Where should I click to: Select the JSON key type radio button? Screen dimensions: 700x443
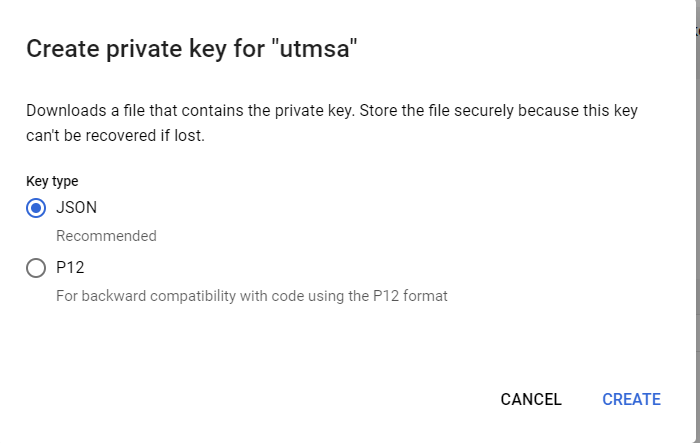(36, 208)
